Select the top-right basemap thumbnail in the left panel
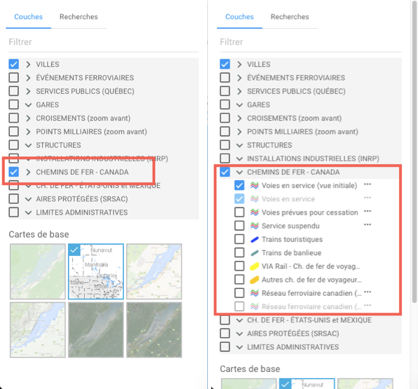 (154, 271)
